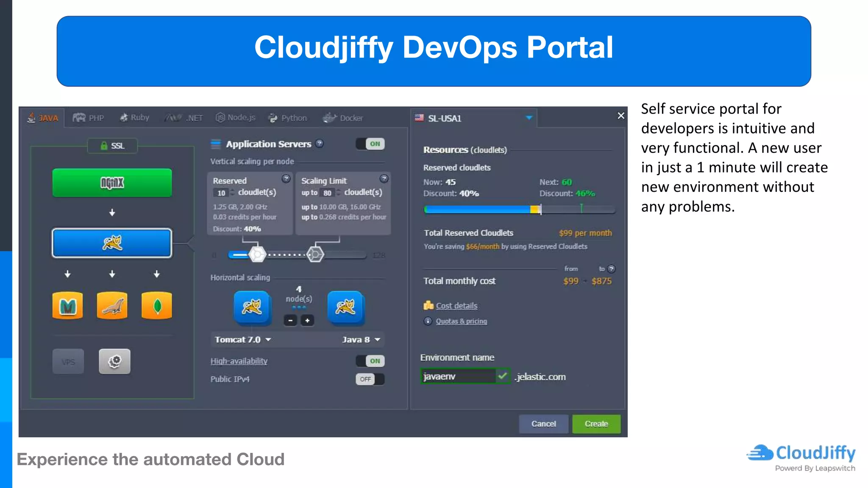Add the MySQL SQL database node
This screenshot has width=868, height=488.
[112, 305]
